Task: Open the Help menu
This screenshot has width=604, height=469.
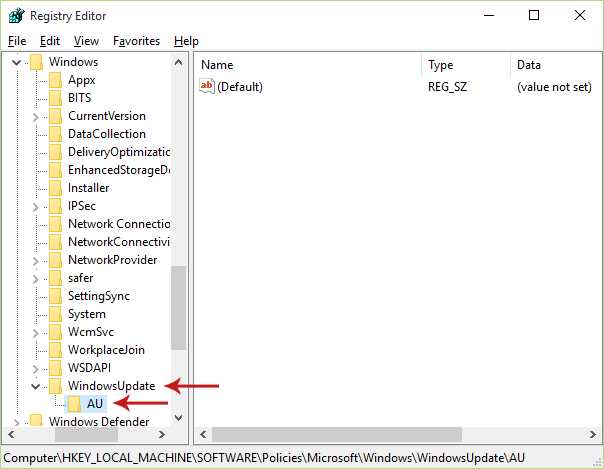Action: coord(186,41)
